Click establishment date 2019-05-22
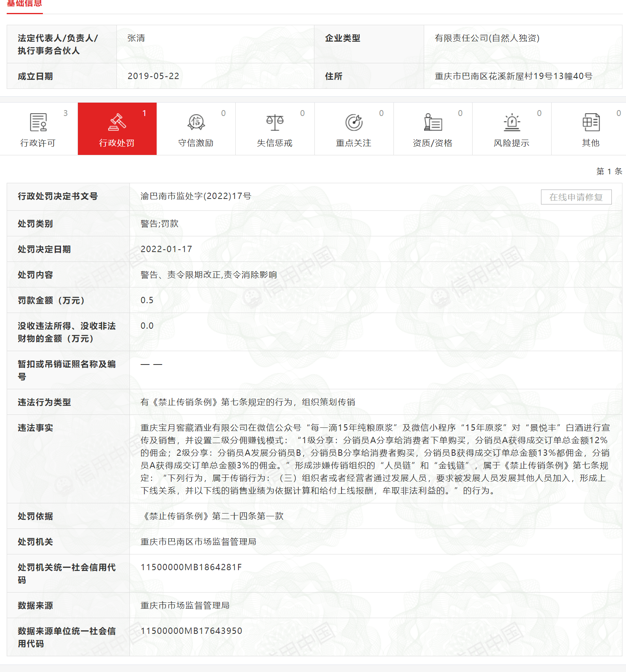Image resolution: width=626 pixels, height=672 pixels. [x=153, y=76]
